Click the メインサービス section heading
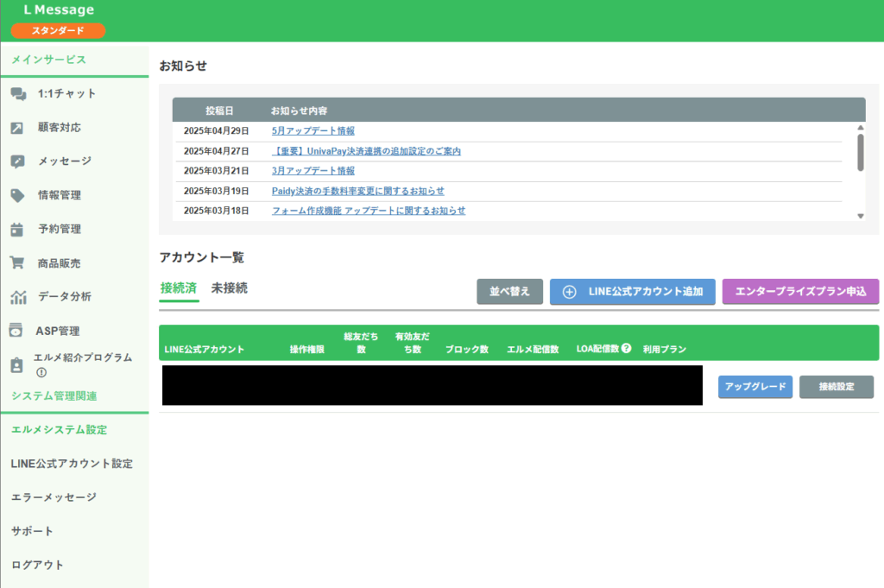884x588 pixels. (x=48, y=60)
